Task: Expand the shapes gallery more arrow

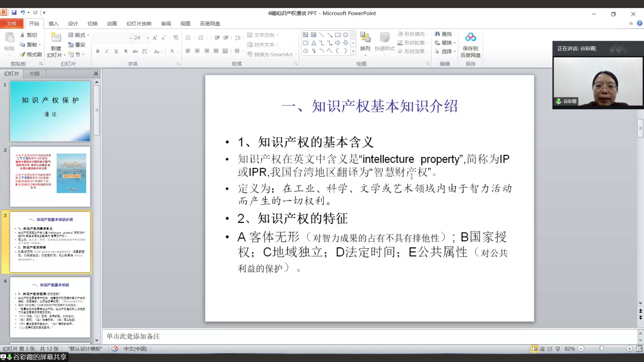Action: [x=353, y=51]
